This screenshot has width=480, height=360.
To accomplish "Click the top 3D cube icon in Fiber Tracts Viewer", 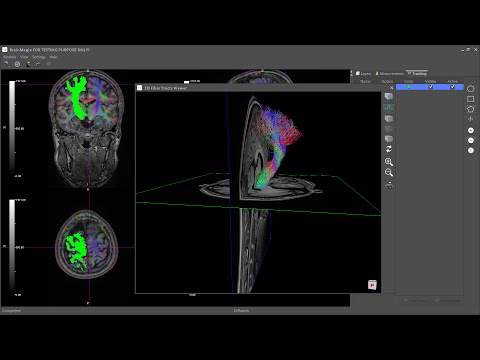I will pos(389,97).
